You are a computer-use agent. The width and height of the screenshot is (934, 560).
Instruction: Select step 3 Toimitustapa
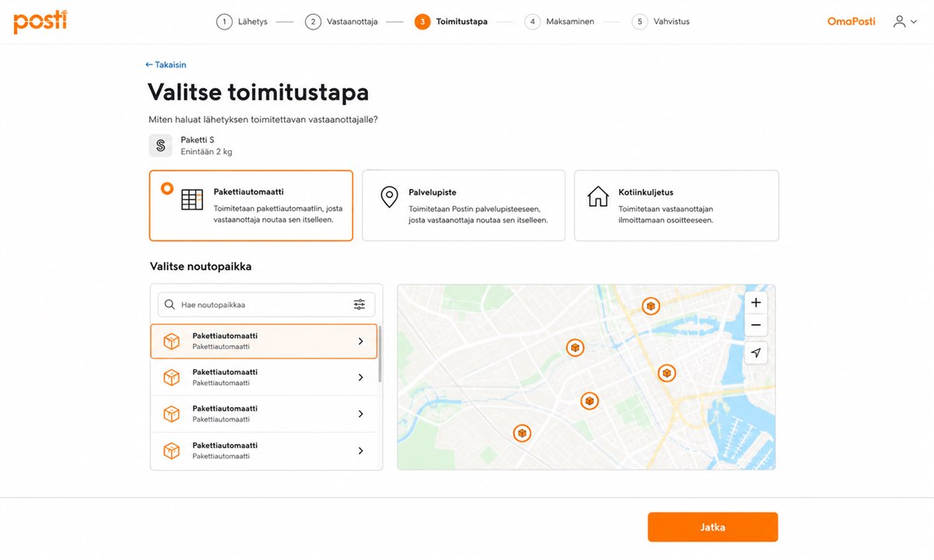[451, 22]
